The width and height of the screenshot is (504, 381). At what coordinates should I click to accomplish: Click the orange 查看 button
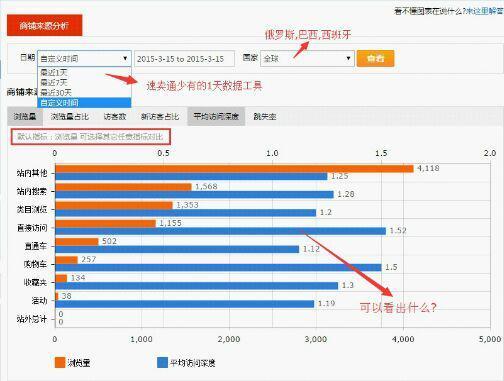pos(375,59)
